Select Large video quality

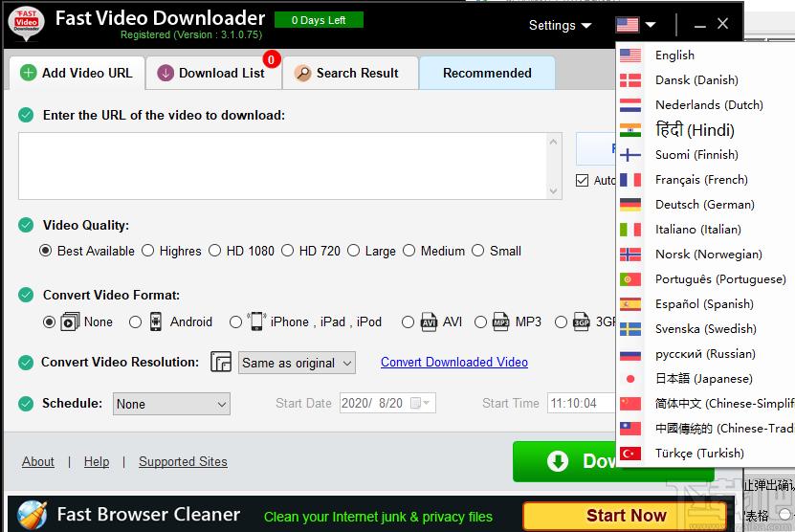click(x=353, y=251)
